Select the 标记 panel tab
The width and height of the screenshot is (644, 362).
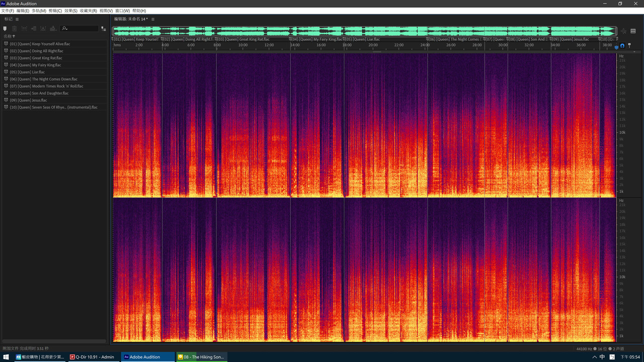pyautogui.click(x=9, y=19)
